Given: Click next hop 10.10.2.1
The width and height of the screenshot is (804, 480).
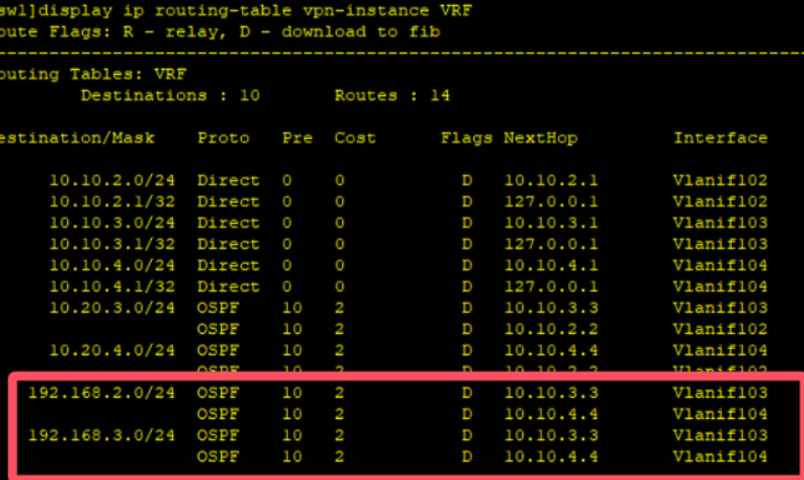Looking at the screenshot, I should coord(551,181).
